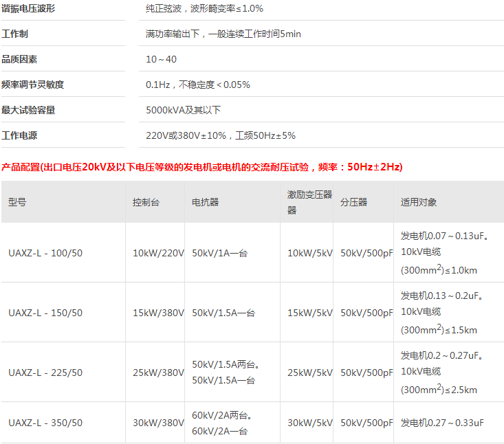
Task: Click the 25kW/5kV excitation transformer cell
Action: (x=309, y=373)
